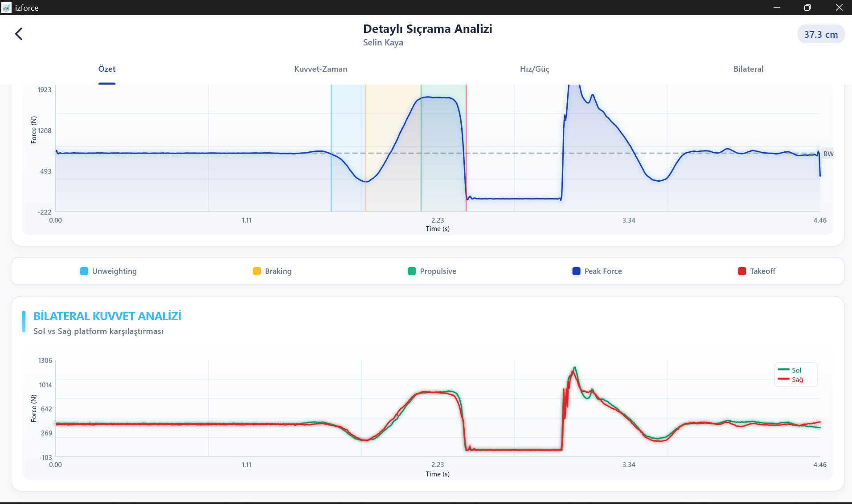Viewport: 852px width, 504px height.
Task: Click the red Takeoff legend swatch
Action: tap(742, 271)
